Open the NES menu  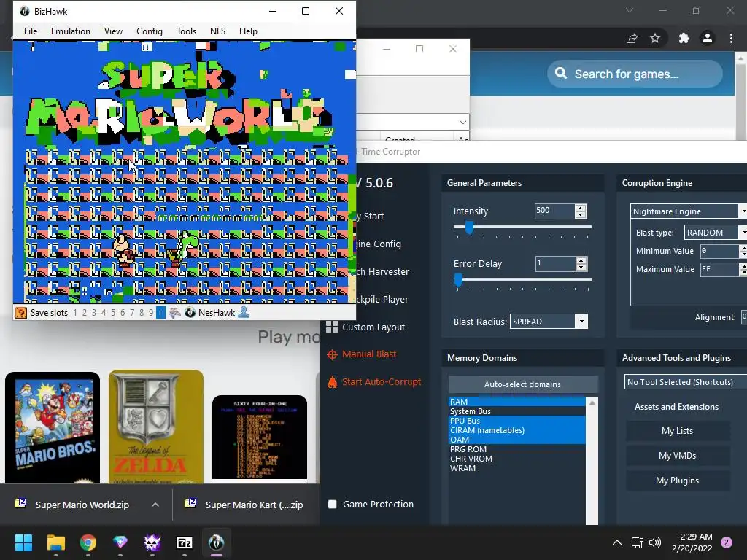(217, 31)
